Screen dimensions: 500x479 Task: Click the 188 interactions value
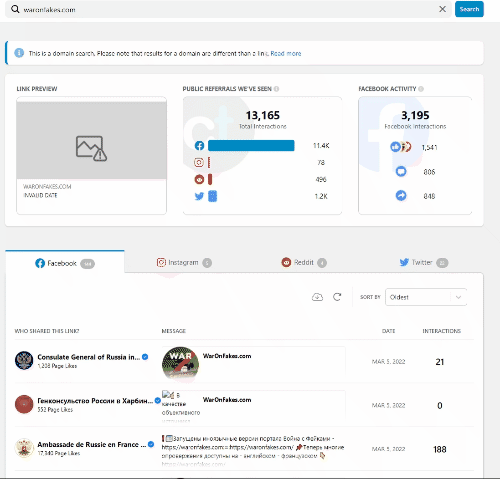(x=440, y=449)
